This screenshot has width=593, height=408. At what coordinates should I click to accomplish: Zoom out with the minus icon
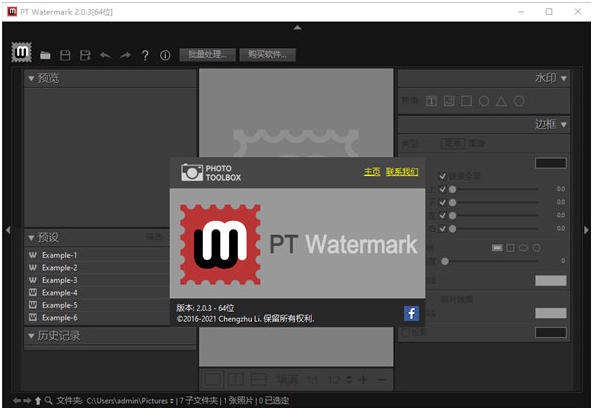[x=382, y=379]
